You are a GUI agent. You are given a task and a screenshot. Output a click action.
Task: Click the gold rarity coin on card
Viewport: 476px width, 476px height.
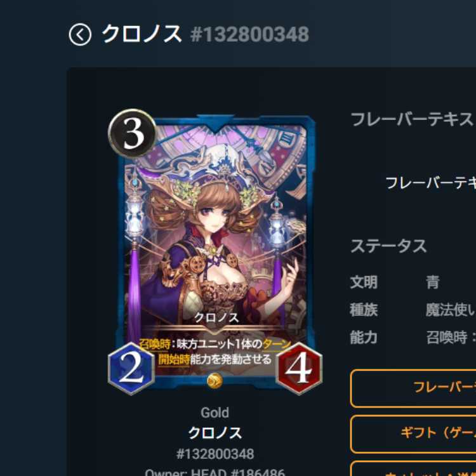point(215,381)
